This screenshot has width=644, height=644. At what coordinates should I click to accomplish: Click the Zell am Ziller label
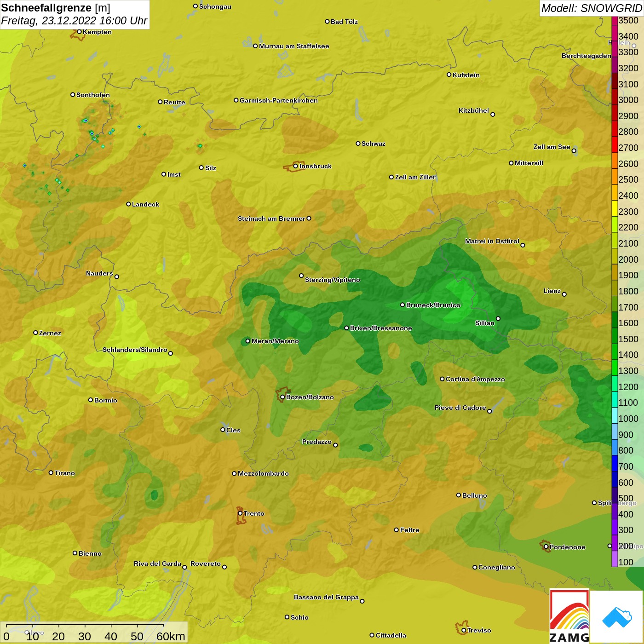coord(415,177)
